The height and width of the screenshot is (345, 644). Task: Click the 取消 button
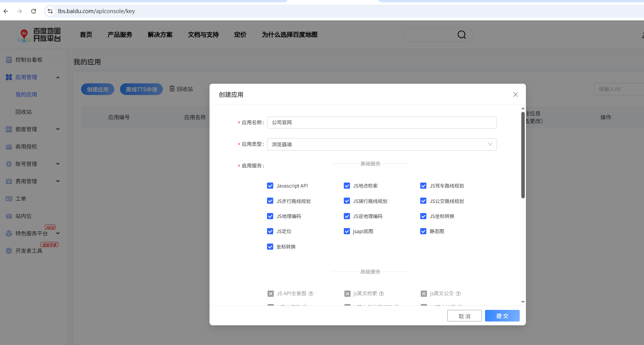point(464,316)
